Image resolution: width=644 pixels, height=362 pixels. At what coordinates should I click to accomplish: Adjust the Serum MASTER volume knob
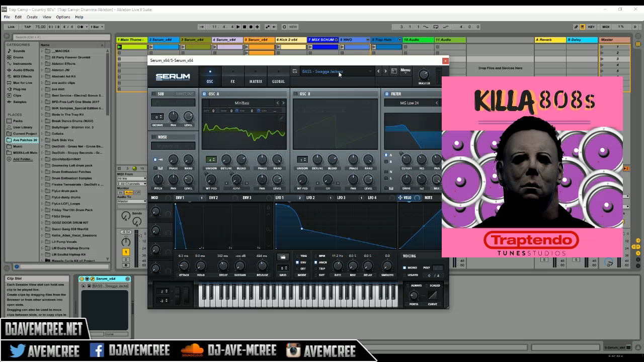(x=424, y=74)
